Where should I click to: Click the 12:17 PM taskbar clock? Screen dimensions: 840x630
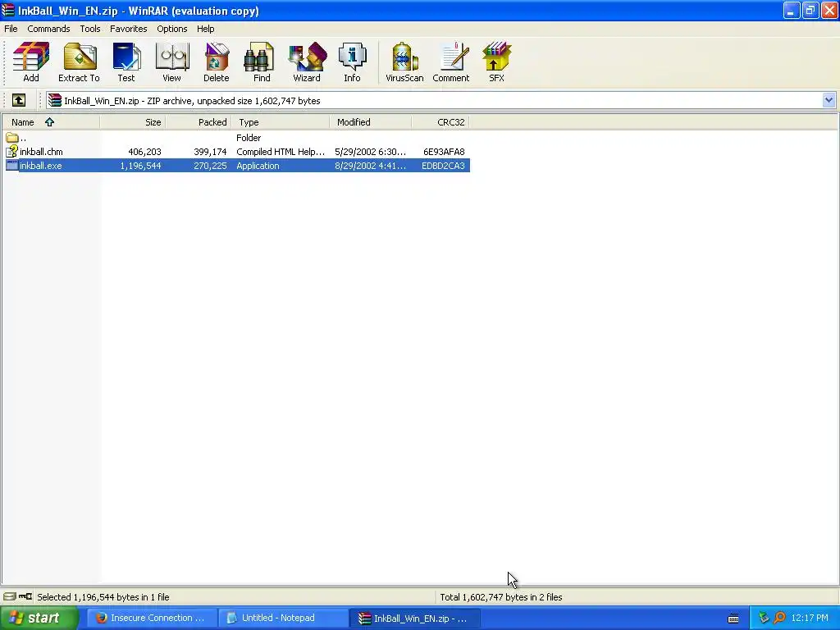click(x=810, y=619)
